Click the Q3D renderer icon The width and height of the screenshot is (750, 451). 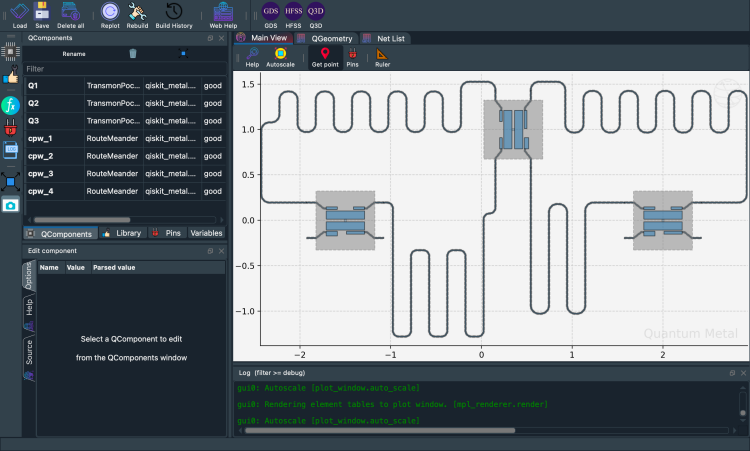coord(315,15)
